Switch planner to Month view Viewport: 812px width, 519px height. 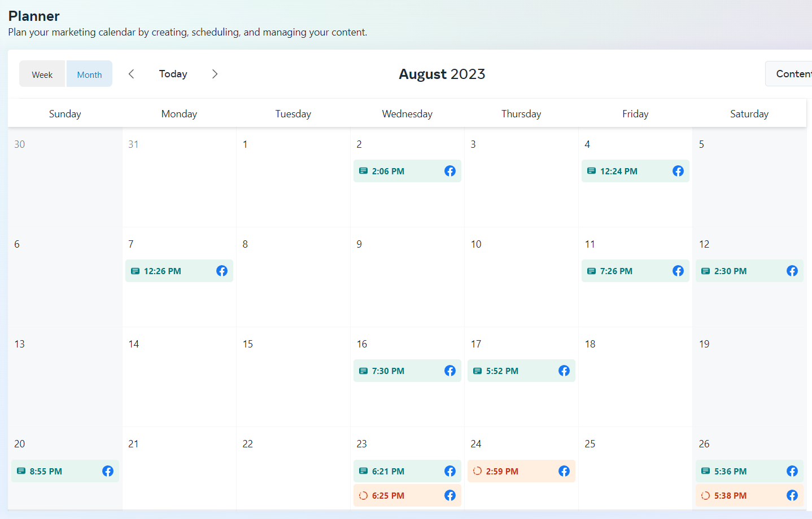click(x=89, y=74)
